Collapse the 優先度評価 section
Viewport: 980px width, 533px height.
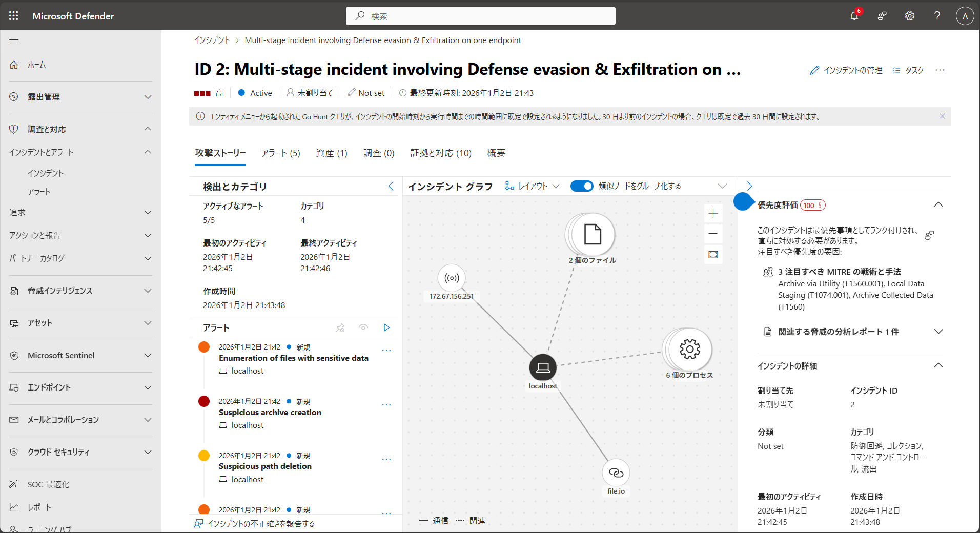(x=938, y=204)
